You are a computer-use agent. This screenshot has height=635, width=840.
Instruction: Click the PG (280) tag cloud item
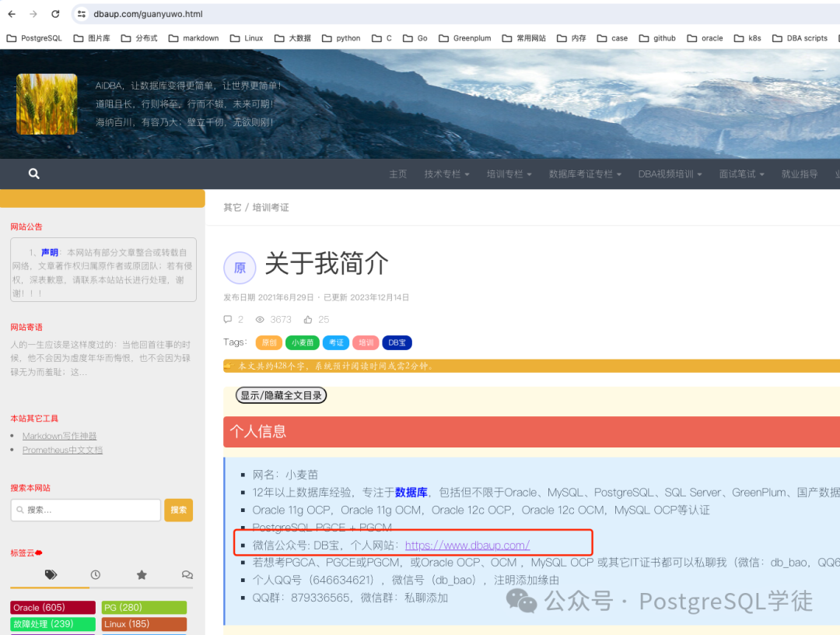(x=144, y=607)
